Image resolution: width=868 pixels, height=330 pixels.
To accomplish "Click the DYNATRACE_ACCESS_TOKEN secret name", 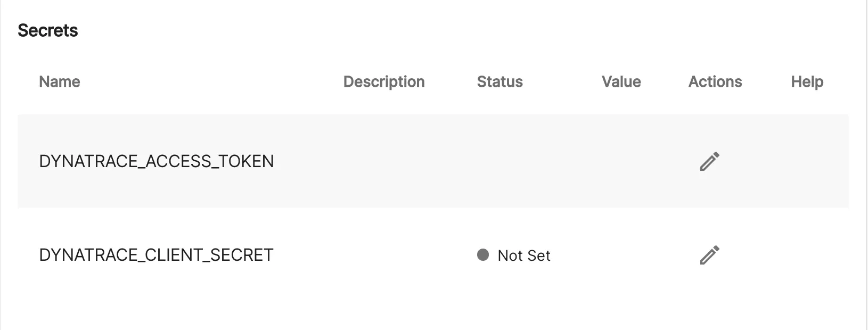I will point(157,161).
